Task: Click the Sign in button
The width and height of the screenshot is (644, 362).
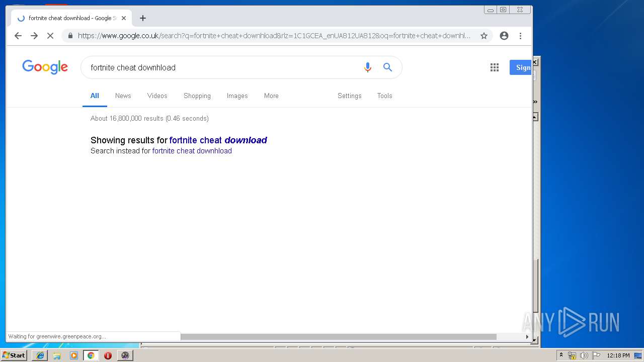Action: pos(521,67)
